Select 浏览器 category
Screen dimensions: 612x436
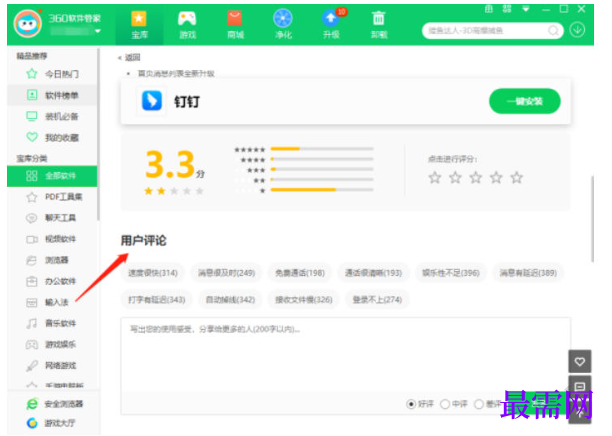pyautogui.click(x=52, y=260)
